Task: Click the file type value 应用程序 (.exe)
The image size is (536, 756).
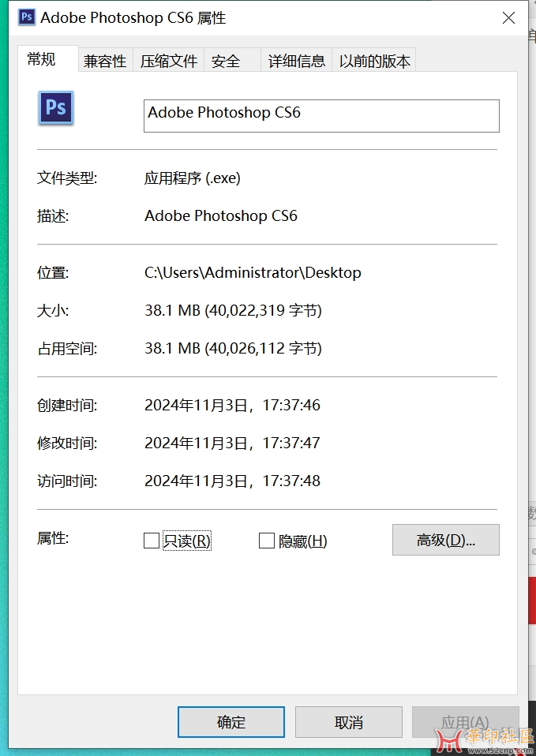Action: pyautogui.click(x=193, y=178)
